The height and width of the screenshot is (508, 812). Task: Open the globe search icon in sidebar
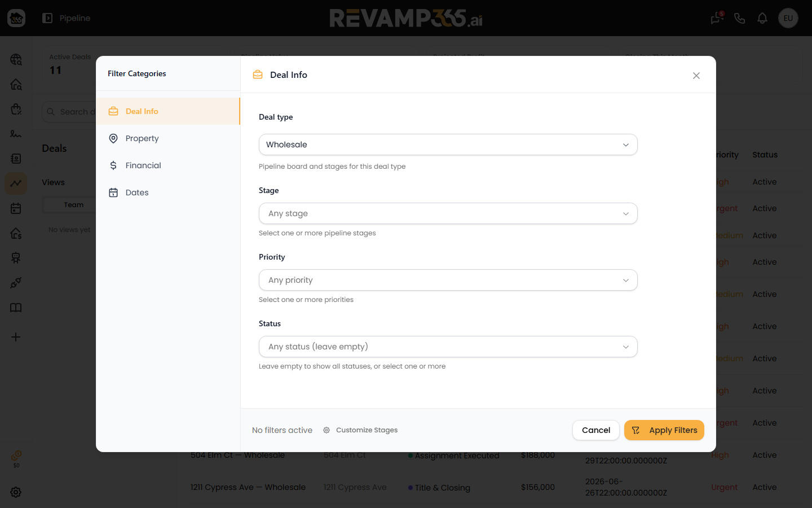(16, 59)
